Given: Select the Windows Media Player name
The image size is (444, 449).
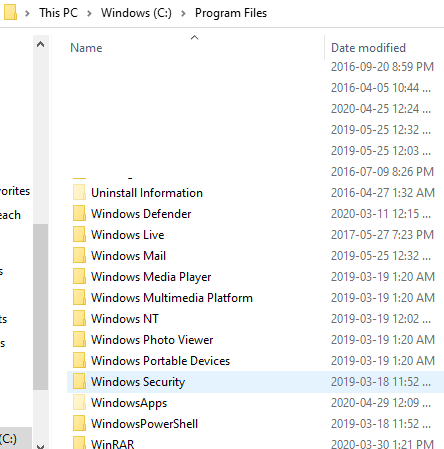Looking at the screenshot, I should 151,277.
